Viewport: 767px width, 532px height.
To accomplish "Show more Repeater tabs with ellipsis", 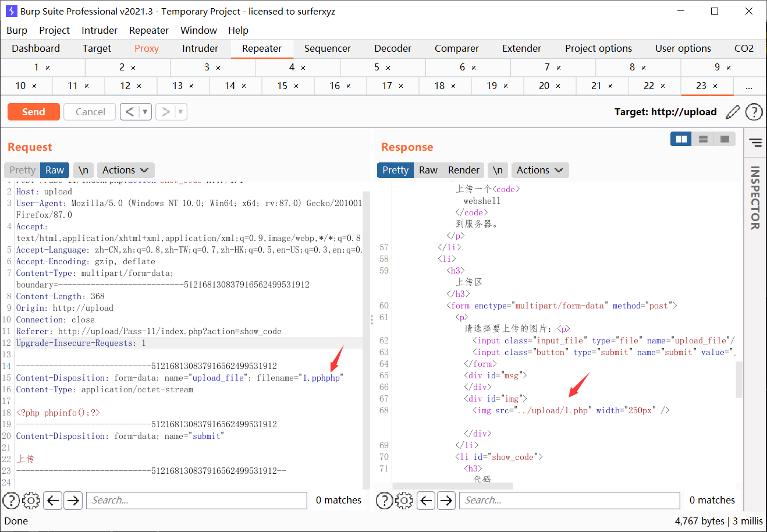I will tap(749, 86).
